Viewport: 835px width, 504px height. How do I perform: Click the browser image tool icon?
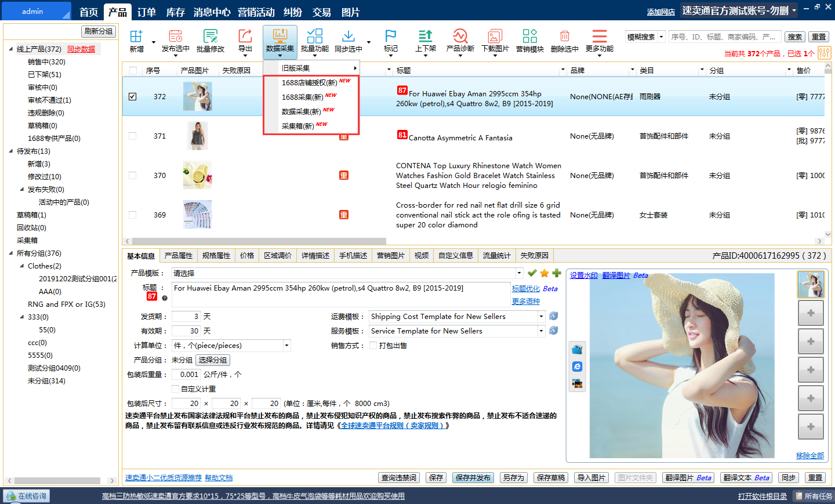point(577,367)
